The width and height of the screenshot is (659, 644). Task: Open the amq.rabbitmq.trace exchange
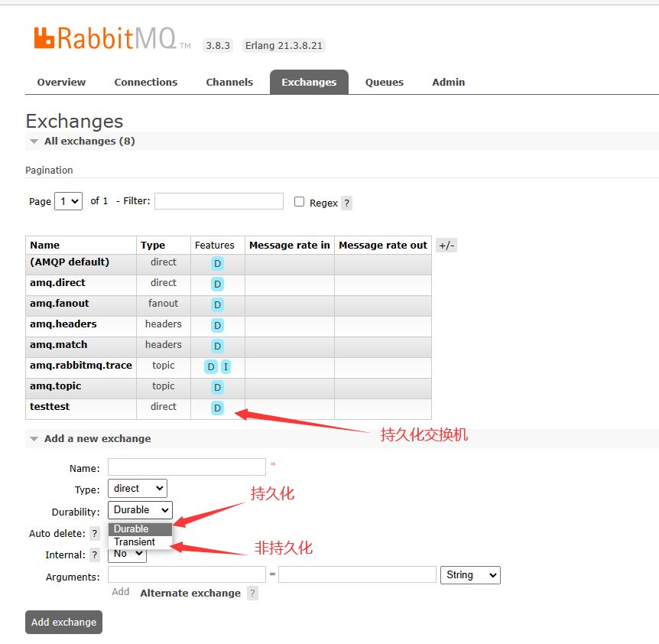coord(81,366)
